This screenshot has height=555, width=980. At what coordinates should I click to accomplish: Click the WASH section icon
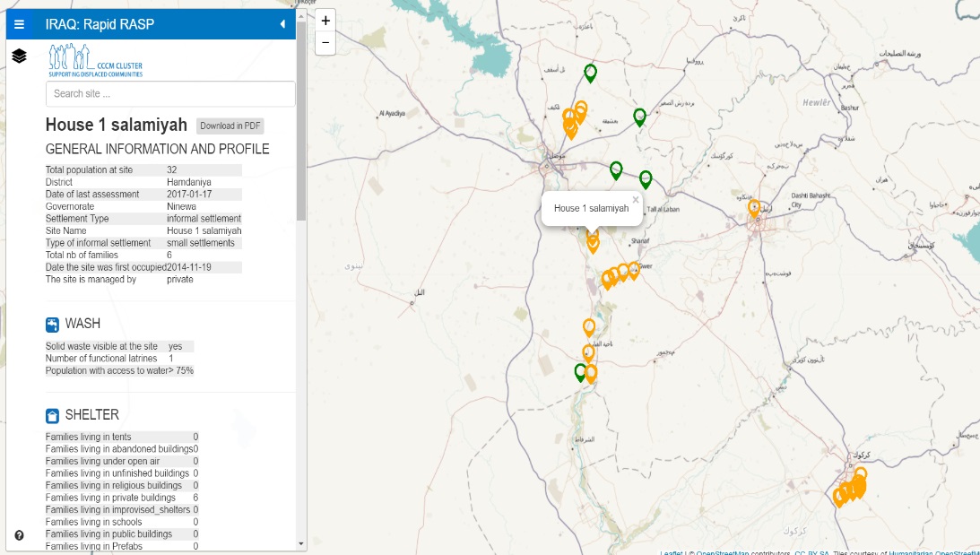click(53, 324)
